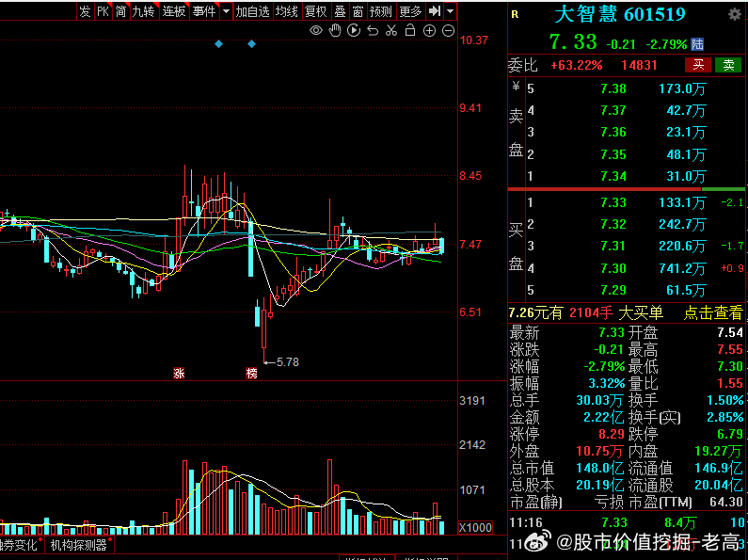748x560 pixels.
Task: Click the stock title 大智慧 601519
Action: (620, 14)
